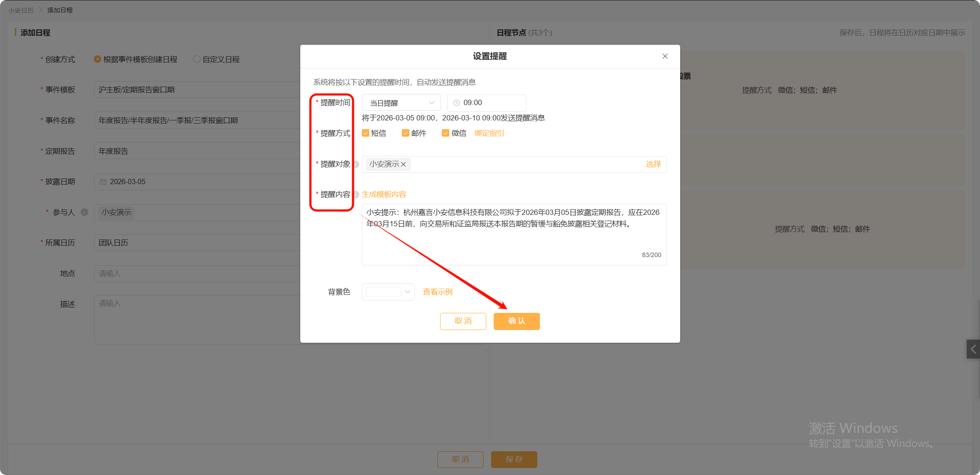This screenshot has height=475, width=980.
Task: Click calendar icon in 披露日期 field
Action: pos(103,182)
